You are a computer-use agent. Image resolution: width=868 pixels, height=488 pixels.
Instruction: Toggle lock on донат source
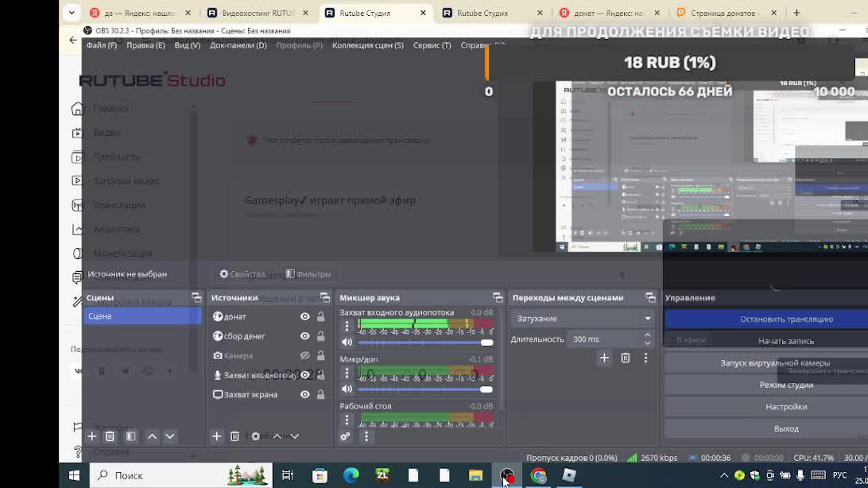tap(320, 316)
